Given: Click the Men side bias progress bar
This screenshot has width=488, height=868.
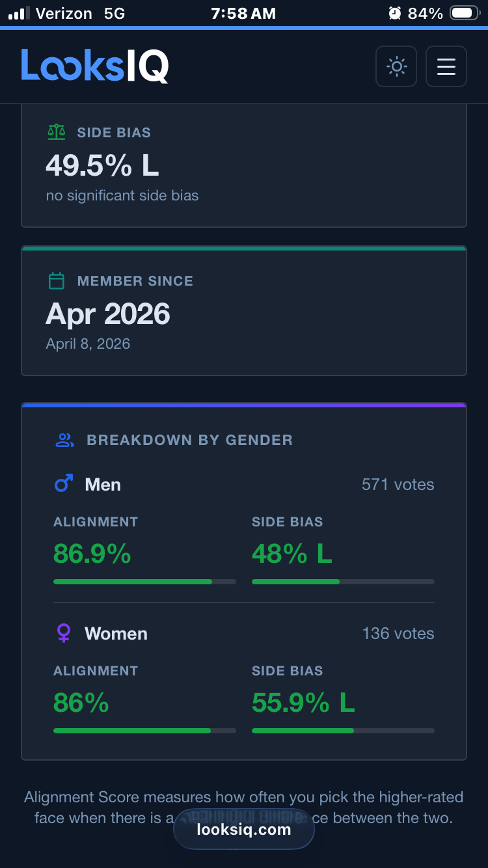Looking at the screenshot, I should pyautogui.click(x=343, y=582).
